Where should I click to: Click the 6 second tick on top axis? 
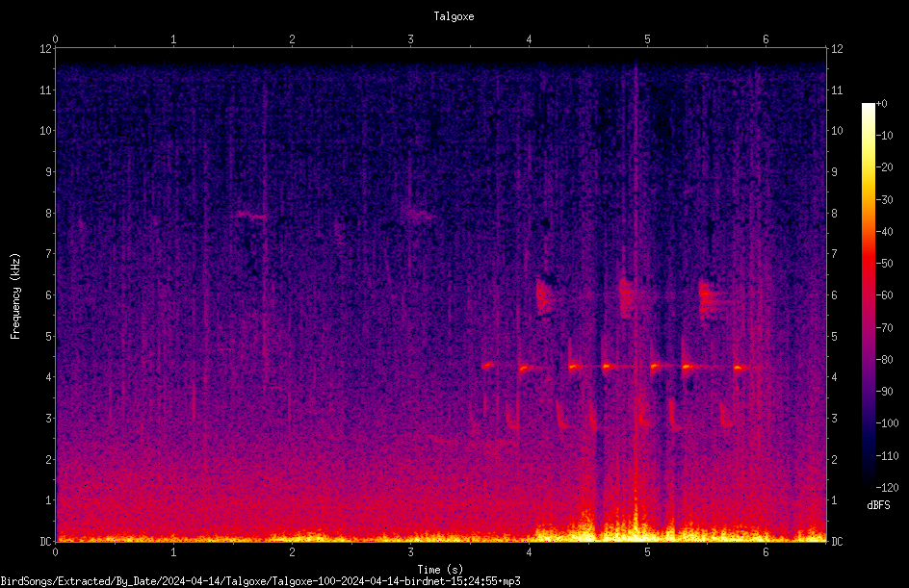pos(766,39)
